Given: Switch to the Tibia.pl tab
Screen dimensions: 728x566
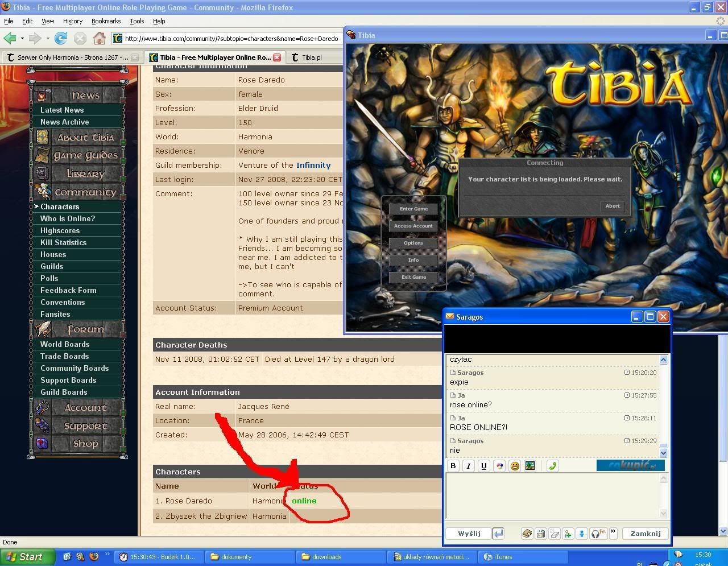Looking at the screenshot, I should click(312, 57).
